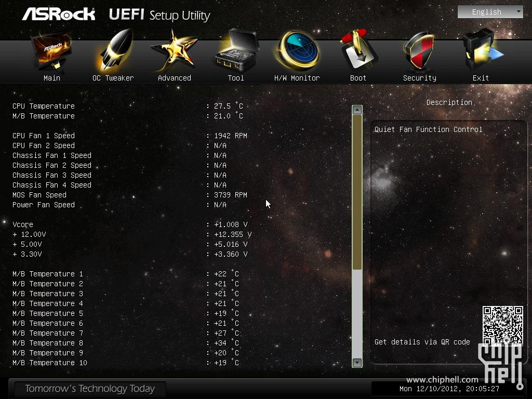Click the +3.360 V reading
The height and width of the screenshot is (399, 532).
(x=231, y=254)
